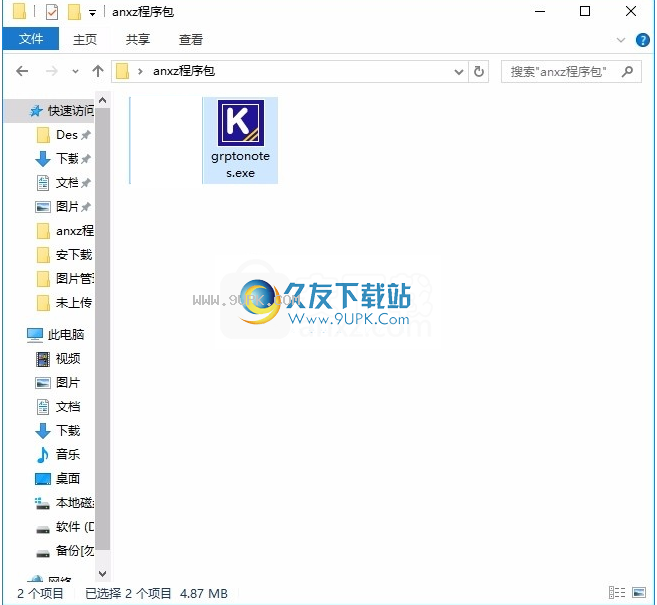
Task: Open 桌面 under 此电脑
Action: coord(58,478)
